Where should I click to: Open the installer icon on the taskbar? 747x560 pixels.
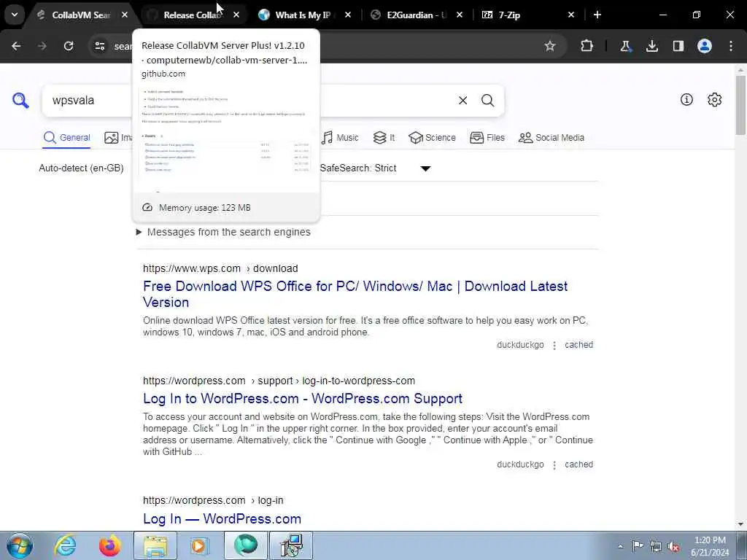291,545
